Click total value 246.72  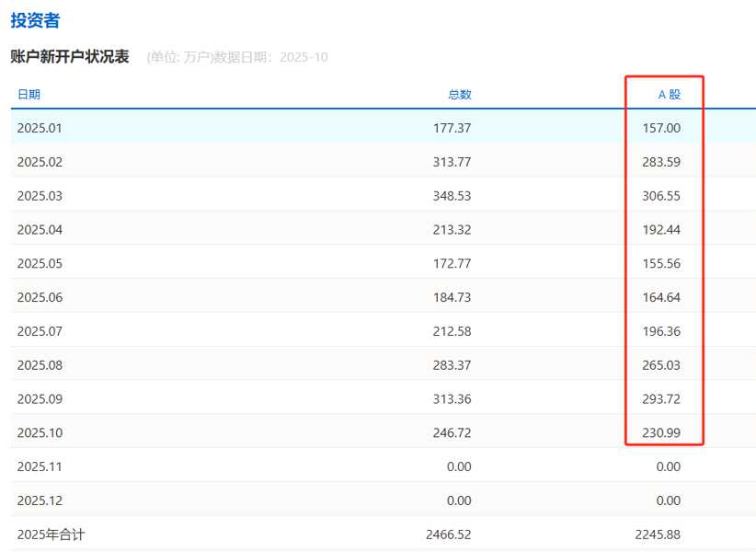pyautogui.click(x=452, y=433)
